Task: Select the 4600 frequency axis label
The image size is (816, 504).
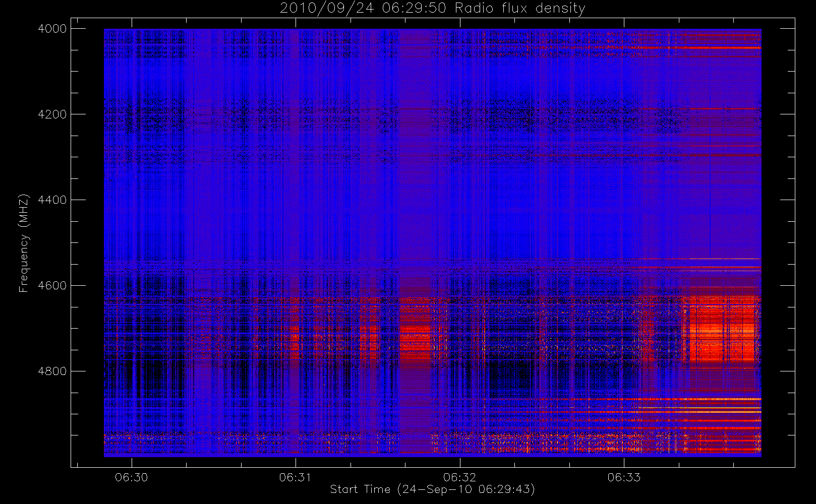Action: point(52,286)
